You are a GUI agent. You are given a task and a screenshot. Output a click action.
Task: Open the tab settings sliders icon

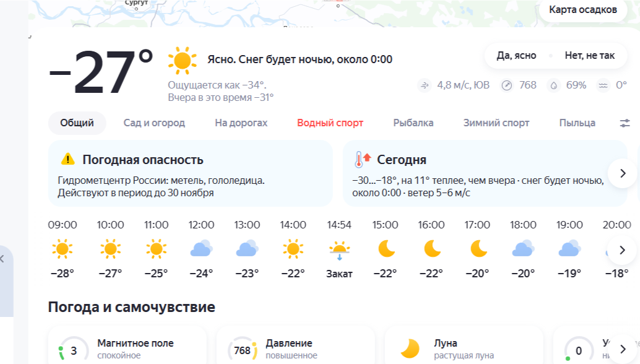tap(625, 123)
